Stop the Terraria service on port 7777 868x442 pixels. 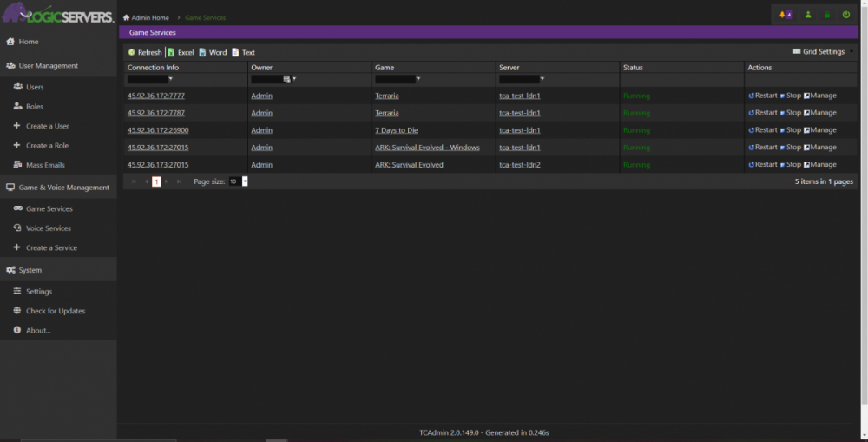click(x=790, y=96)
